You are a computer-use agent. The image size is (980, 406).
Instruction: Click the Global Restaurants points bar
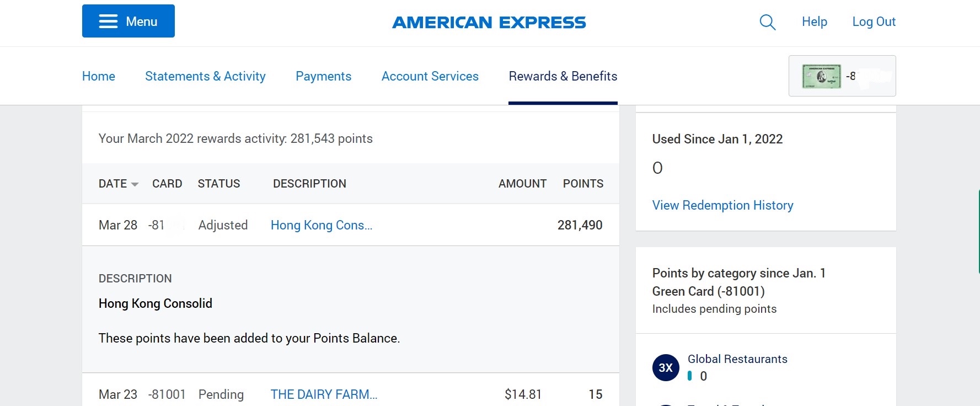pyautogui.click(x=689, y=376)
